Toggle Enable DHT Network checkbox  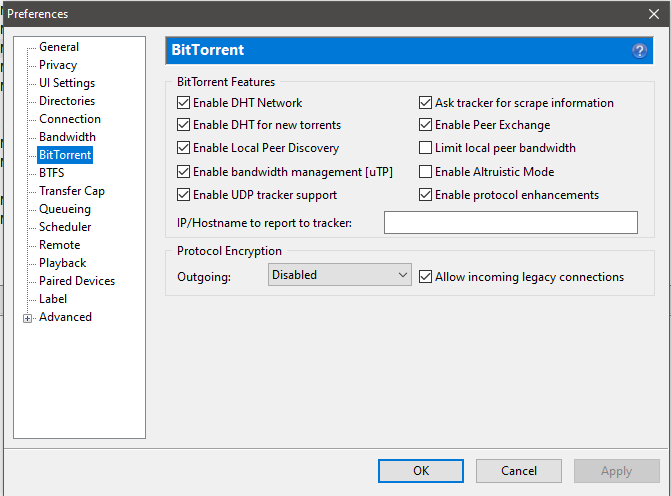[x=183, y=103]
